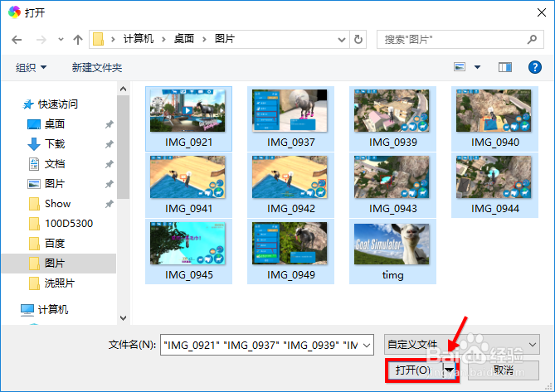
Task: Open 文档 in the sidebar
Action: [55, 163]
